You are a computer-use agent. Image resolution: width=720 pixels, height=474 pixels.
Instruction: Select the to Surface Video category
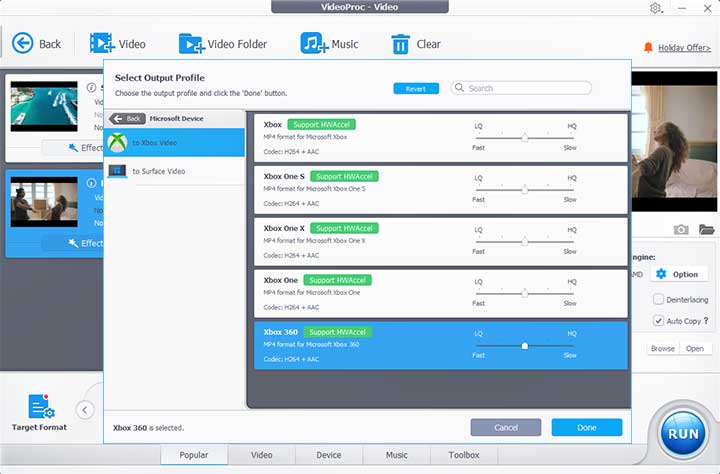[174, 171]
